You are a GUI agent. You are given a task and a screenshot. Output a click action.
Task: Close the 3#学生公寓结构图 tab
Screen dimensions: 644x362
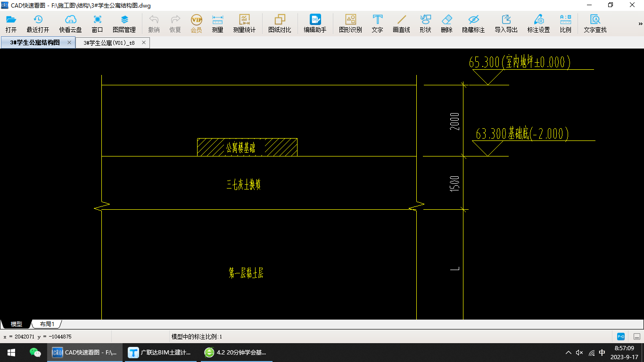[x=69, y=42]
